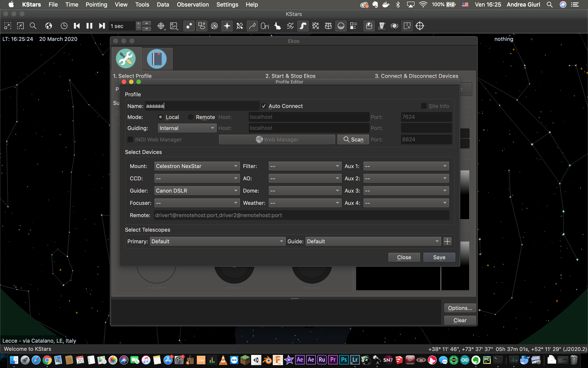Click the Web Manager button

coord(277,139)
